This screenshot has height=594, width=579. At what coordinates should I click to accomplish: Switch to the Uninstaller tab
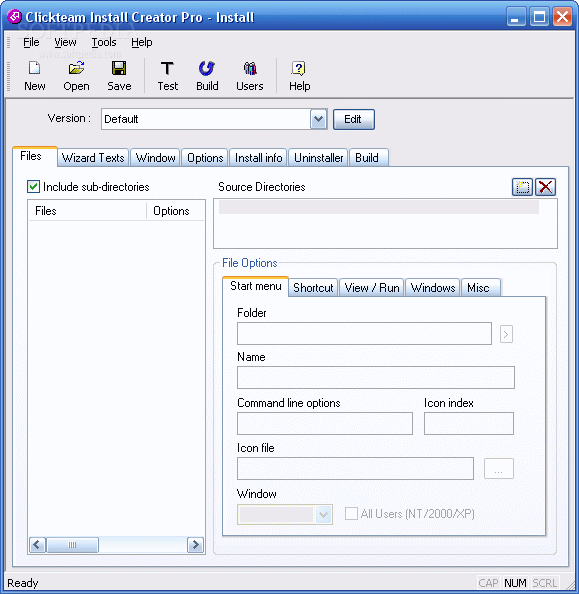[x=319, y=158]
